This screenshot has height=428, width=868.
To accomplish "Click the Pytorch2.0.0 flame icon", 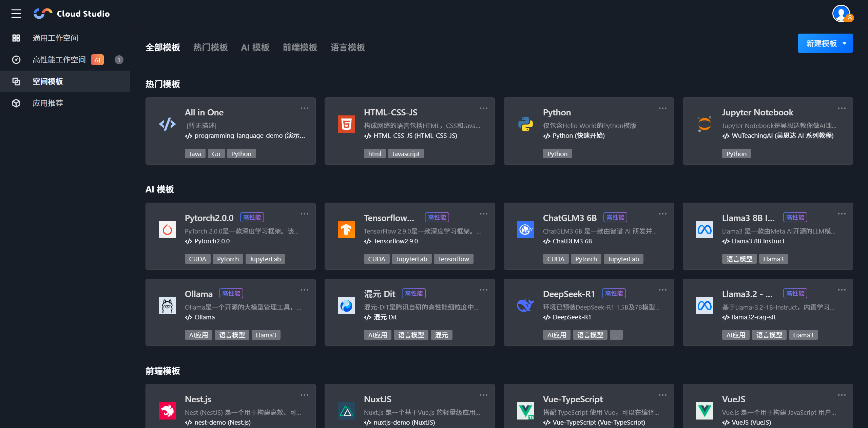I will (x=167, y=229).
